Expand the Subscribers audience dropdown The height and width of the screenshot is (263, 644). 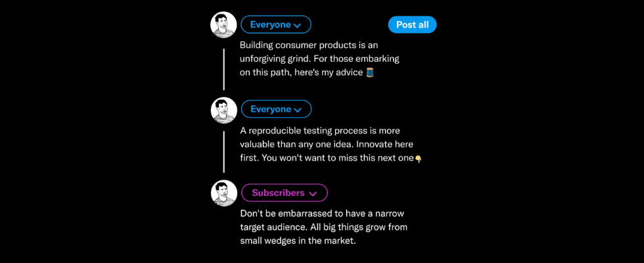[x=284, y=193]
